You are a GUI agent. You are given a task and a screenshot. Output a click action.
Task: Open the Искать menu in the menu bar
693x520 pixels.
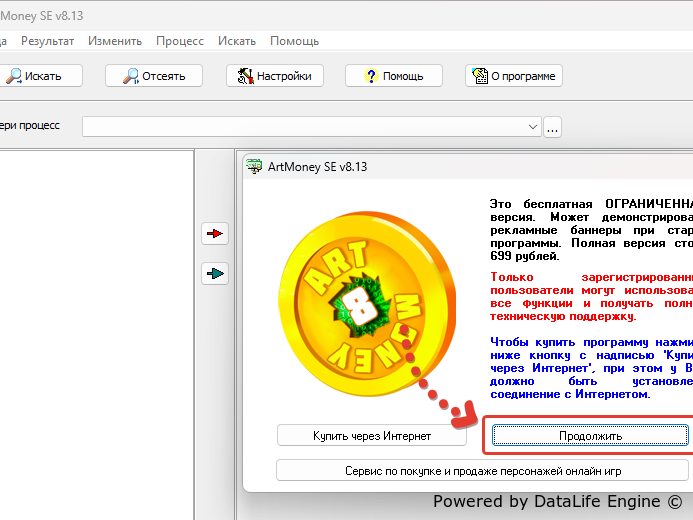(x=237, y=41)
